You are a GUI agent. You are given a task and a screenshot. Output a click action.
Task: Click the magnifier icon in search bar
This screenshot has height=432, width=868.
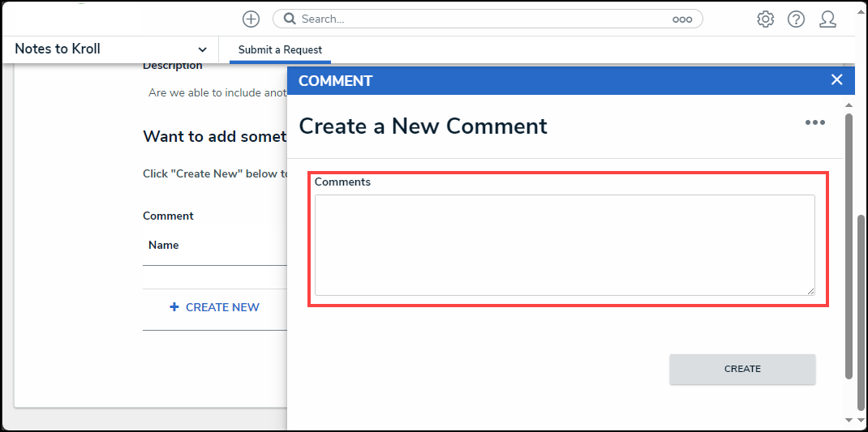pyautogui.click(x=290, y=19)
